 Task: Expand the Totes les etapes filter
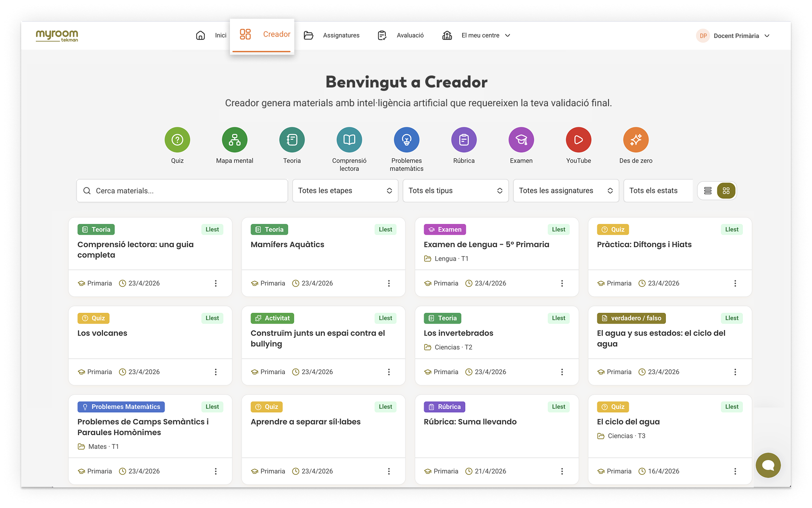pos(345,191)
